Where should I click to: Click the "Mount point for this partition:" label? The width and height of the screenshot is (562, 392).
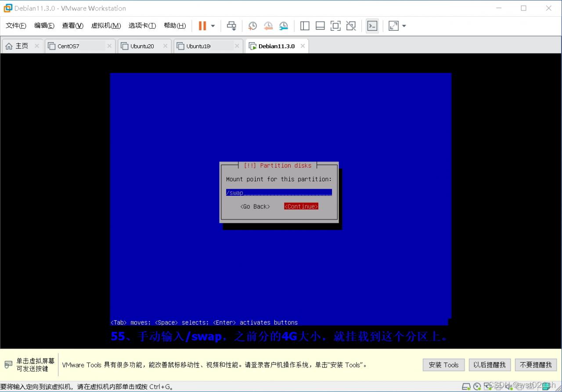[x=279, y=179]
